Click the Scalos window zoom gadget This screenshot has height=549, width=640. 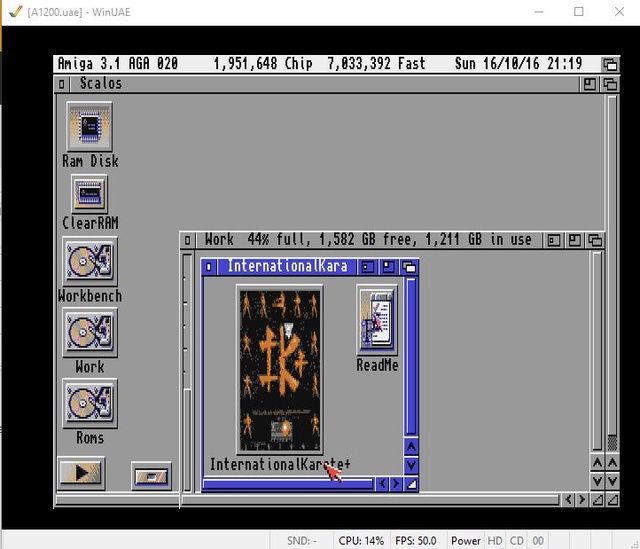(x=589, y=84)
